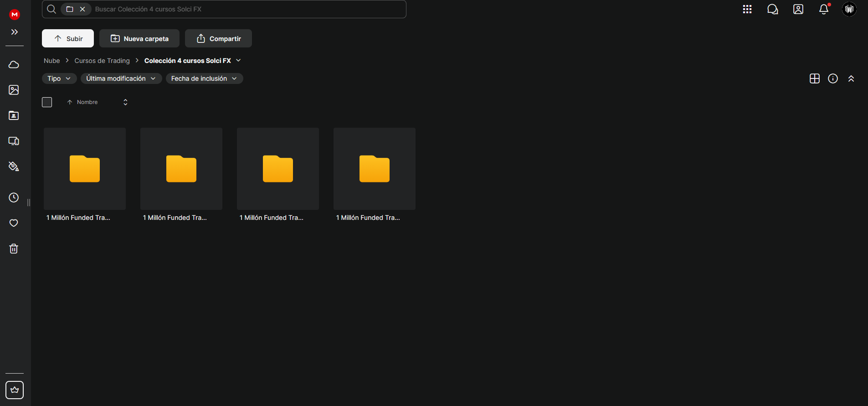Screen dimensions: 868x406
Task: Go to Nube breadcrumb
Action: point(52,61)
